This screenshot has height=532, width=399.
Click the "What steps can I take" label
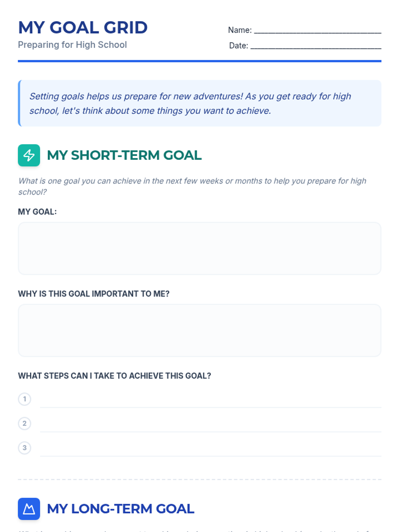click(114, 376)
